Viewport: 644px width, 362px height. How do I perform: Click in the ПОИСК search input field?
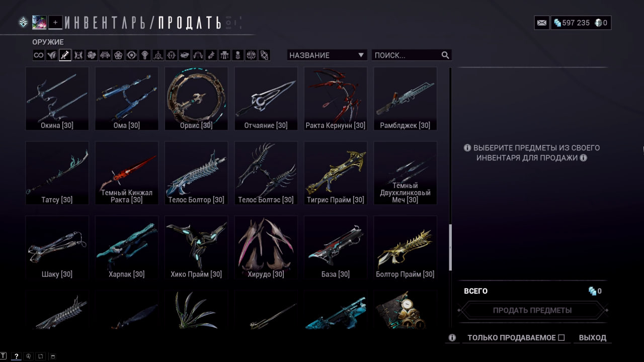[x=407, y=55]
